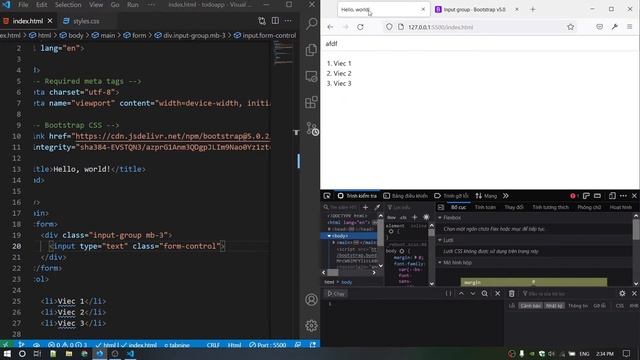The width and height of the screenshot is (640, 360).
Task: Open the Accounts icon in the activity bar
Action: click(x=311, y=300)
